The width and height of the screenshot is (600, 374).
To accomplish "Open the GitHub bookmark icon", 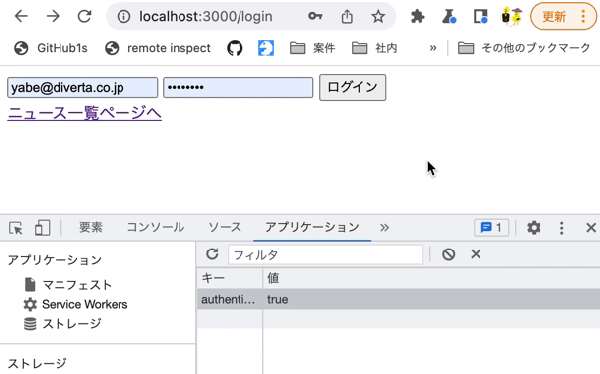I will click(235, 48).
